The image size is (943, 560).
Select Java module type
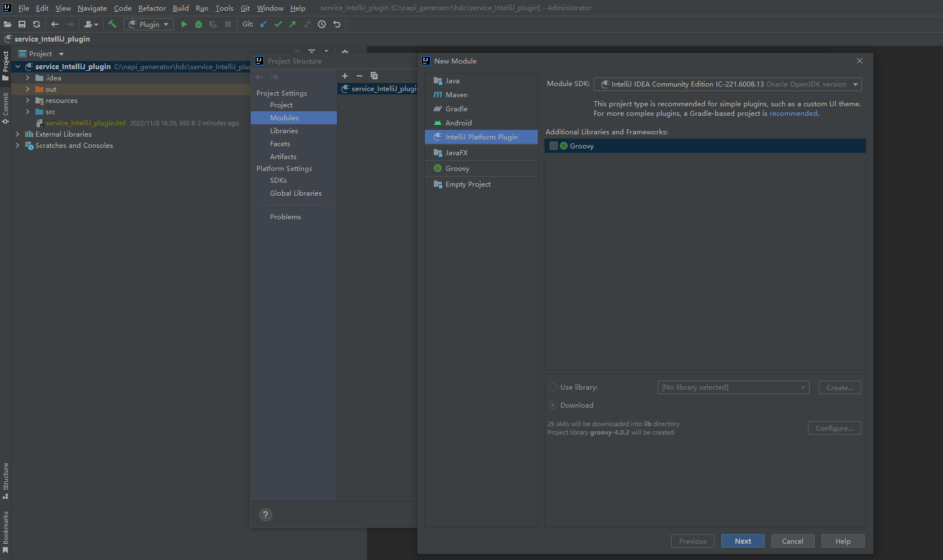pos(481,81)
